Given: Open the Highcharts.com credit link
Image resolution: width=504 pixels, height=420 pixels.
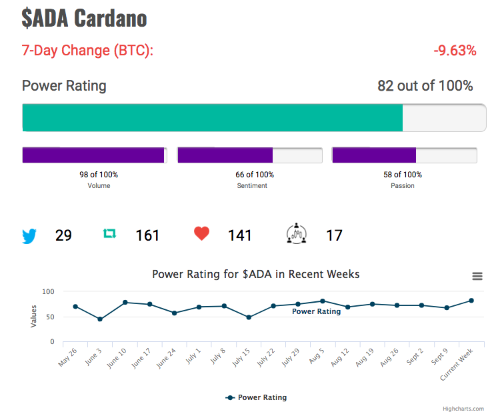Looking at the screenshot, I should 463,409.
